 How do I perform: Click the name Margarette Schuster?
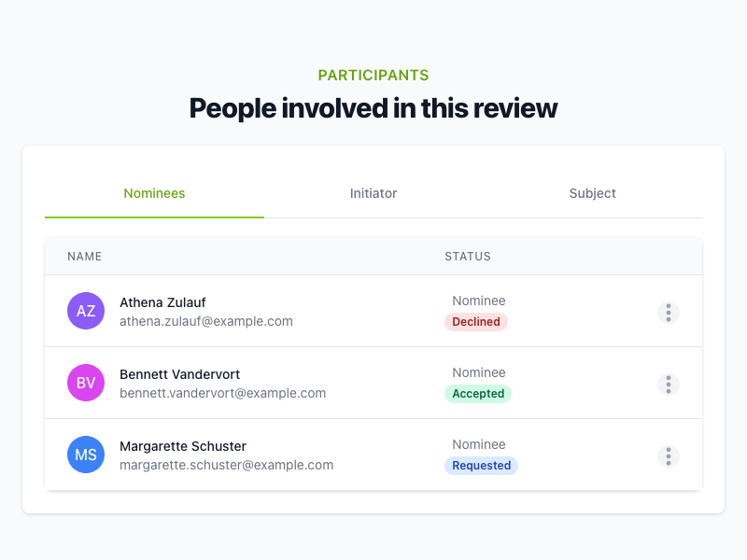(x=183, y=446)
